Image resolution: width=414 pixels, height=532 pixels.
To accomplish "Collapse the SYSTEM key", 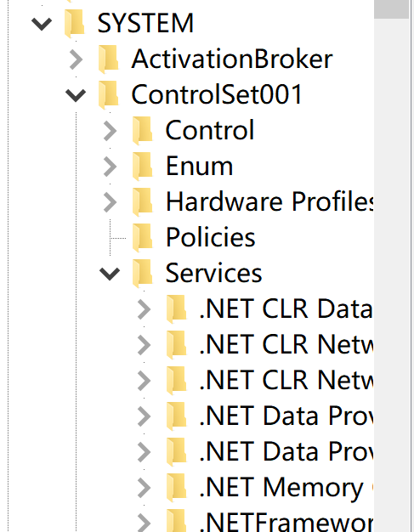I will [x=42, y=24].
